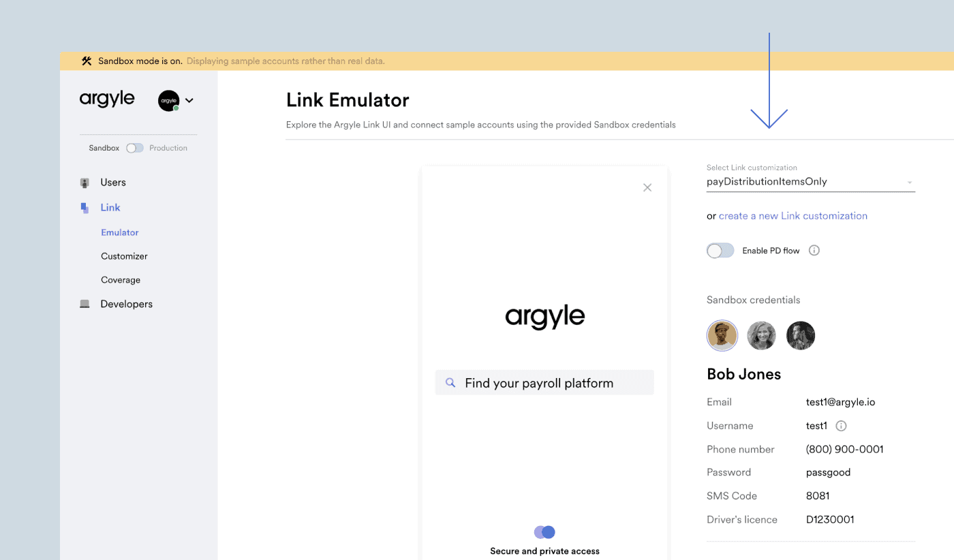The height and width of the screenshot is (560, 954).
Task: Expand the account switcher chevron
Action: tap(189, 101)
